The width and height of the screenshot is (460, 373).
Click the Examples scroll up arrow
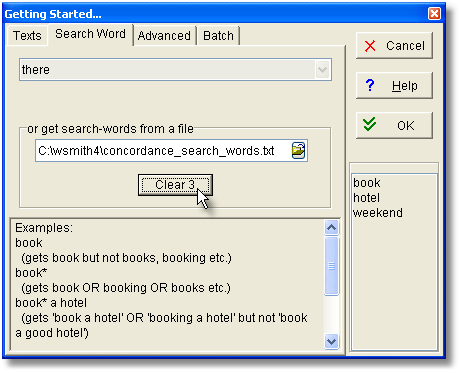pos(331,228)
